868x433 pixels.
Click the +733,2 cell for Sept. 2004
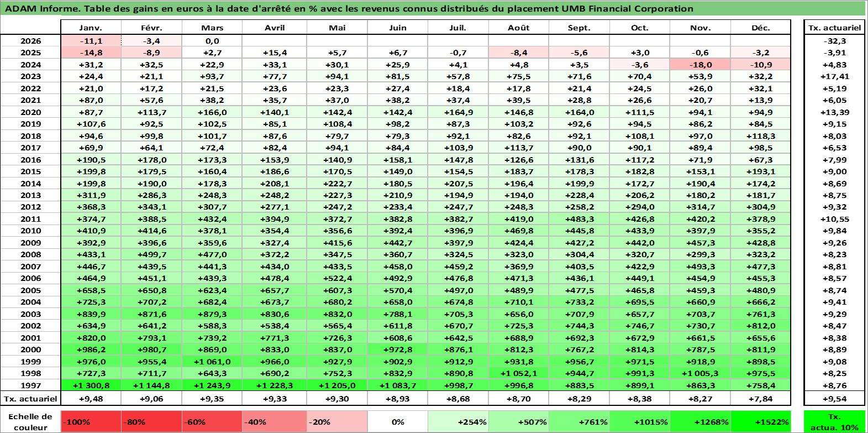click(579, 302)
